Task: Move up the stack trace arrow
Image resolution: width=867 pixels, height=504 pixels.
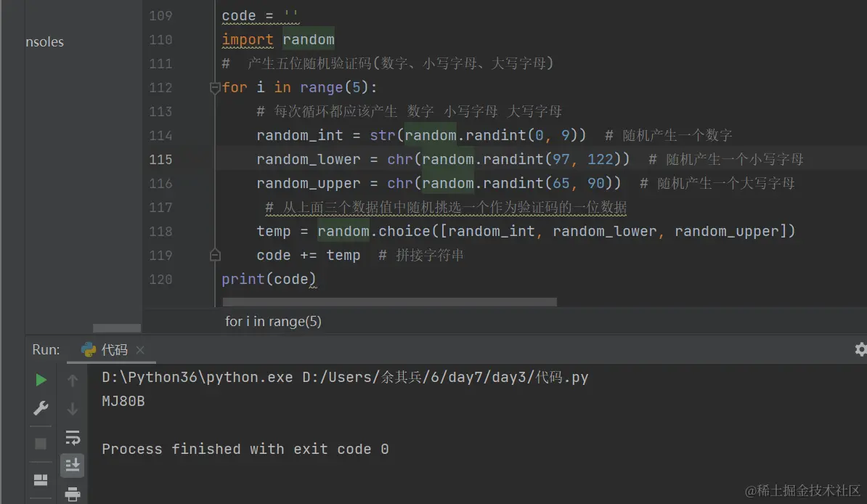Action: point(73,380)
